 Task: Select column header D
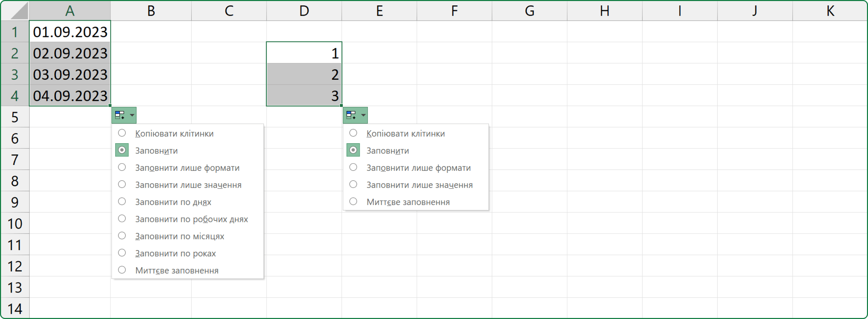(x=304, y=11)
